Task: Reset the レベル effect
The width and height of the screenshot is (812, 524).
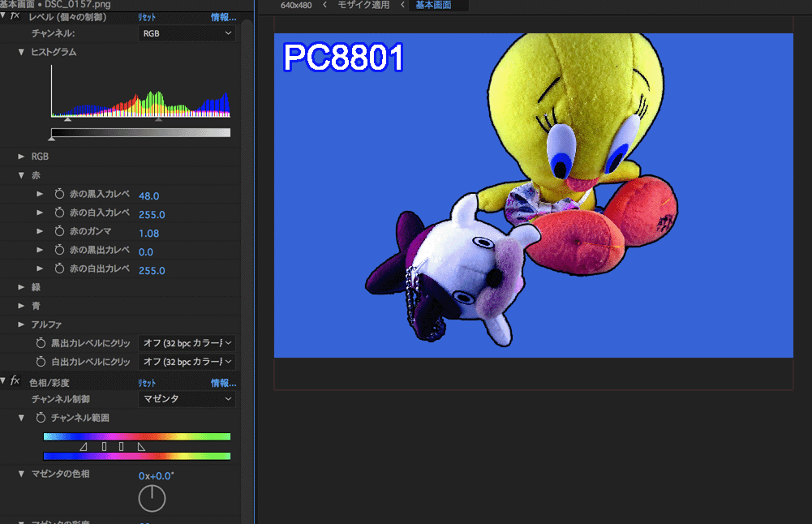Action: coord(147,17)
